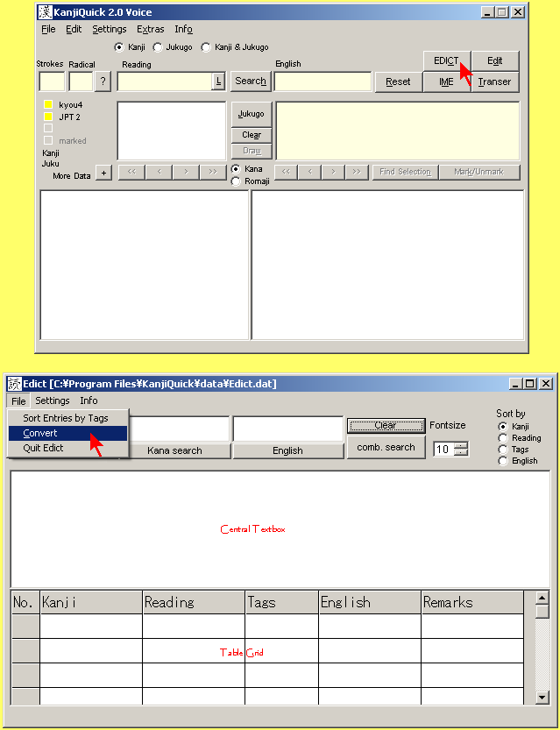This screenshot has height=730, width=560.
Task: Click the Strokes input field
Action: click(x=52, y=82)
